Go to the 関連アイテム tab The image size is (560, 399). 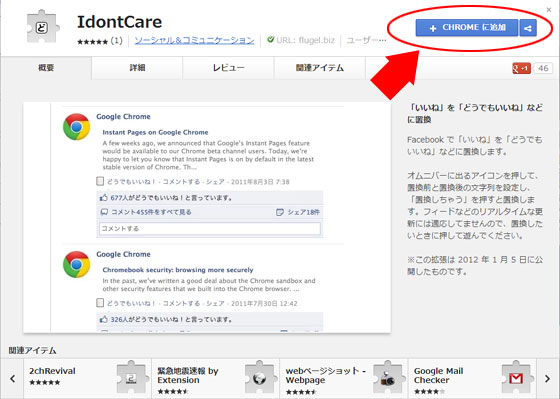click(320, 68)
